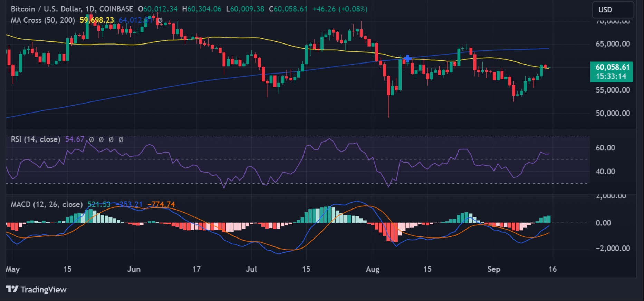Click the current price label 60,058.61
The width and height of the screenshot is (644, 301).
coord(613,67)
